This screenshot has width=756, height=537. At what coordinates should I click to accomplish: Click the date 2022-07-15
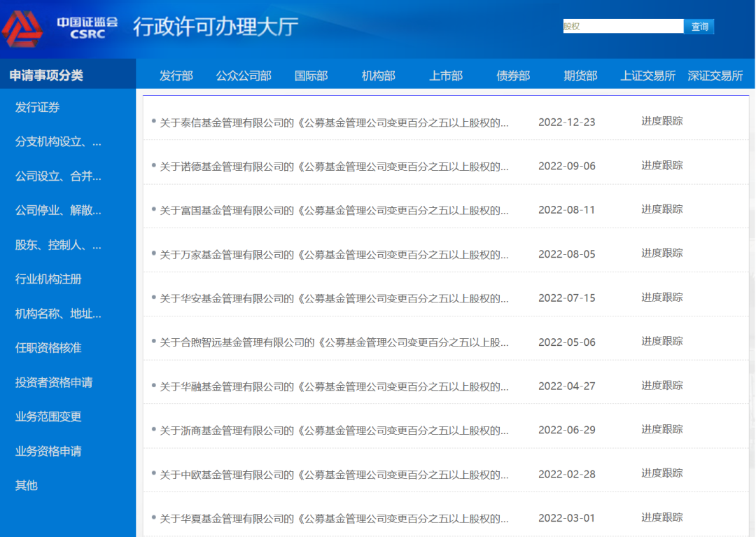click(567, 298)
